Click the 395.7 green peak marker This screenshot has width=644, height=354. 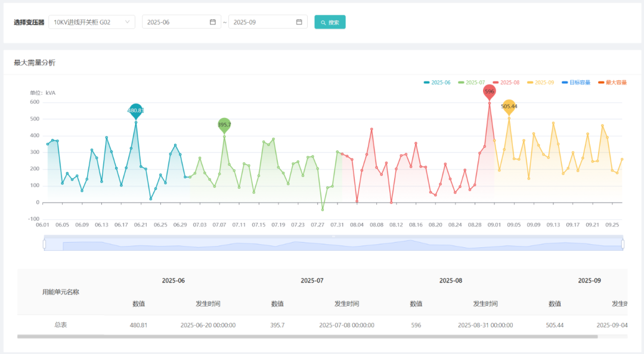coord(224,125)
